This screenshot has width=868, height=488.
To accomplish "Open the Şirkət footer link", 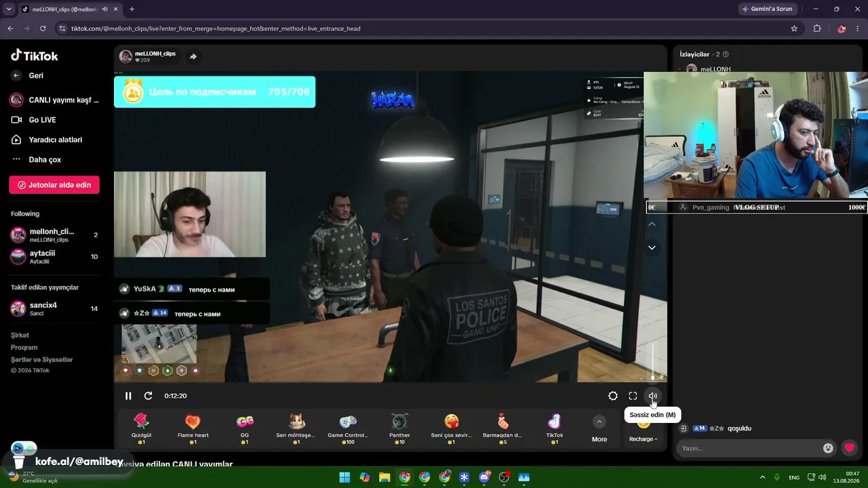I will pyautogui.click(x=20, y=335).
